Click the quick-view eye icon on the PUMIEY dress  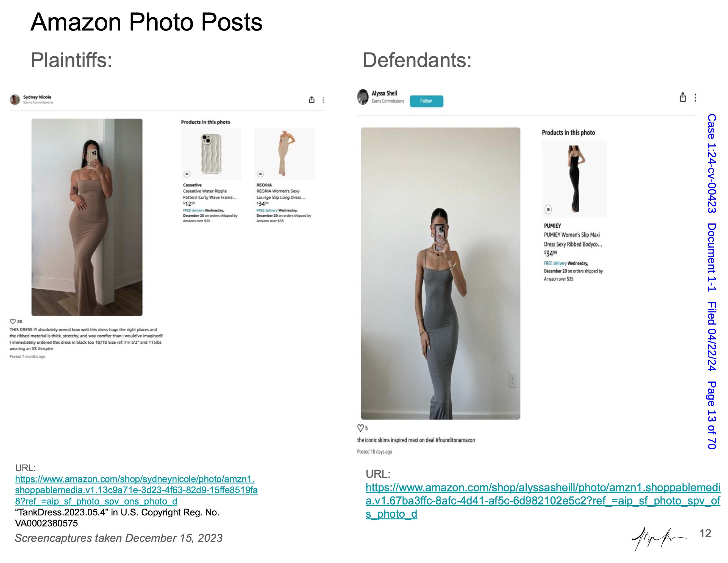click(x=548, y=209)
